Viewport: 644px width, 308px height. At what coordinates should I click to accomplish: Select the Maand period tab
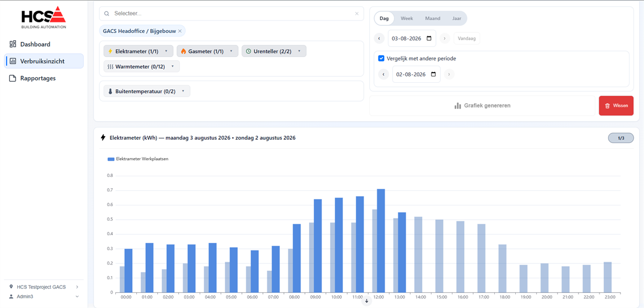pos(433,18)
